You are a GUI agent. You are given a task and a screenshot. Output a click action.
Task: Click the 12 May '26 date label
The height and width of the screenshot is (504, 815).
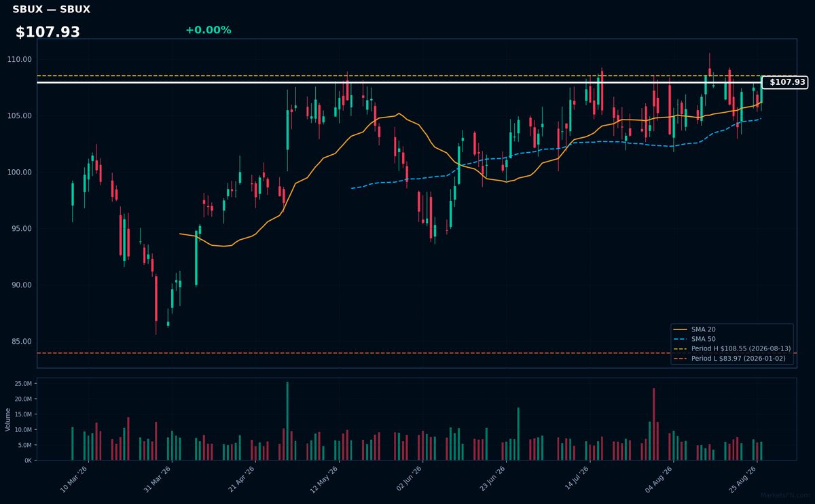coord(325,478)
